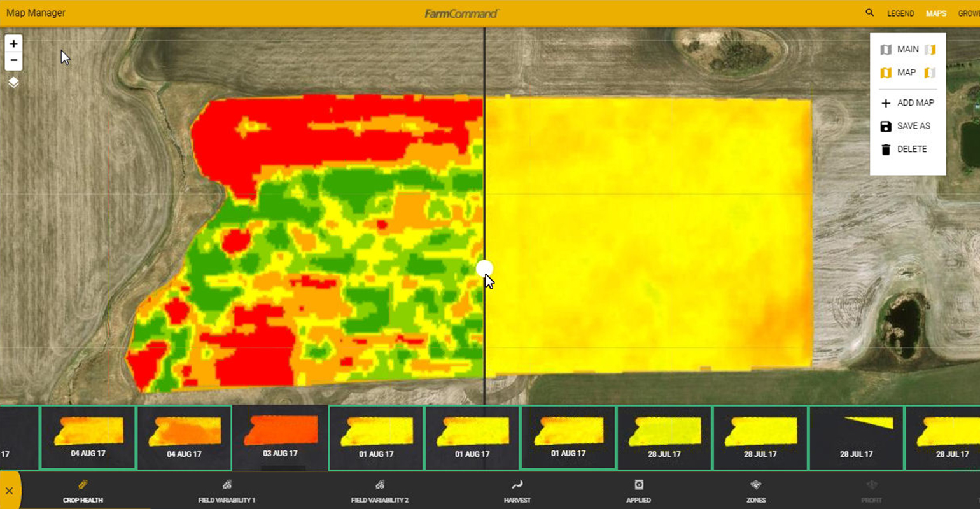Select the Zones layer category

(756, 492)
